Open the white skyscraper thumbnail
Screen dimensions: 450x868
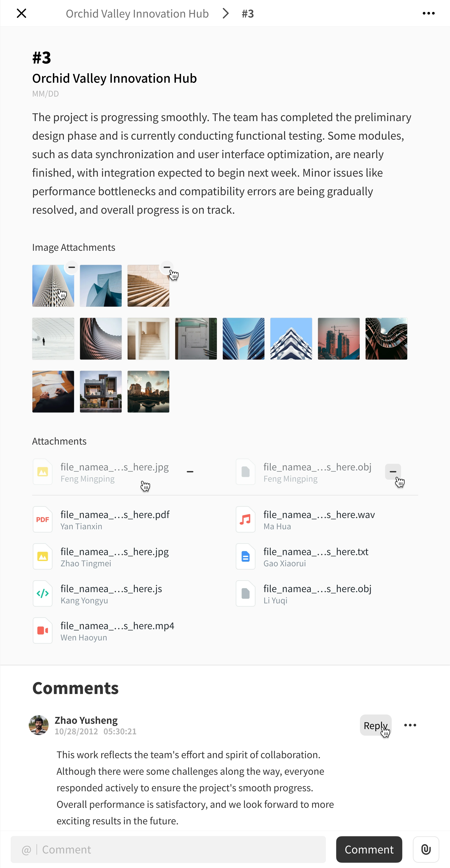click(x=53, y=286)
